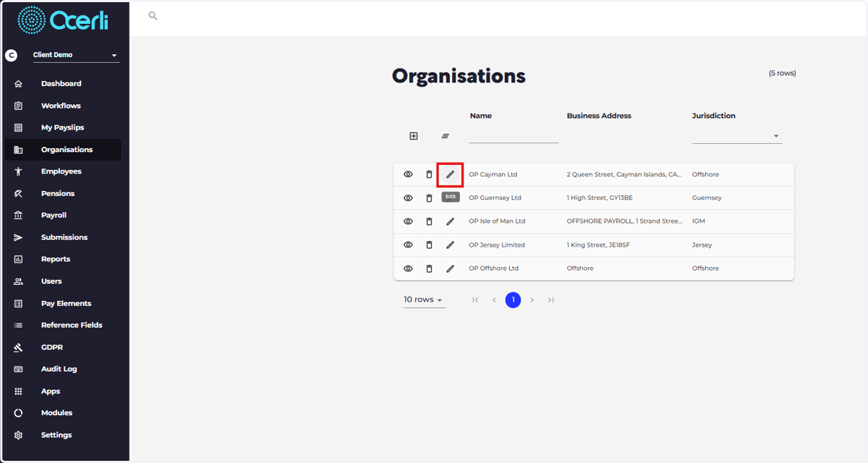View OP Cayman Ltd with eye icon

click(408, 174)
